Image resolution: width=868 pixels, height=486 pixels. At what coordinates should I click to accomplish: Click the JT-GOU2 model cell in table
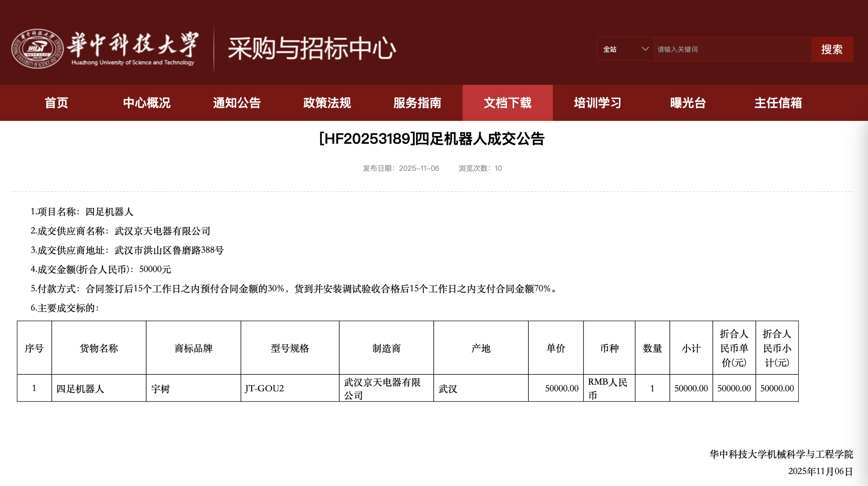264,388
